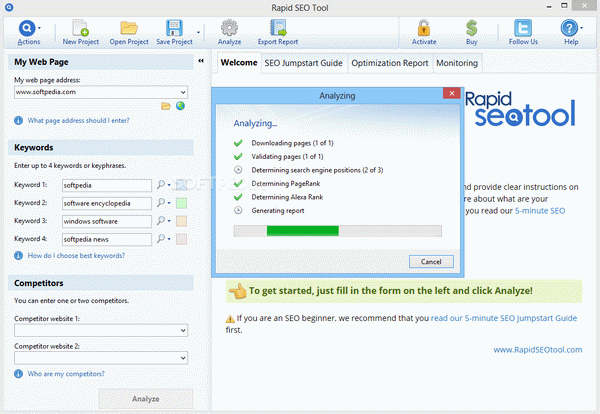Click the browse folder icon under address

click(x=166, y=106)
